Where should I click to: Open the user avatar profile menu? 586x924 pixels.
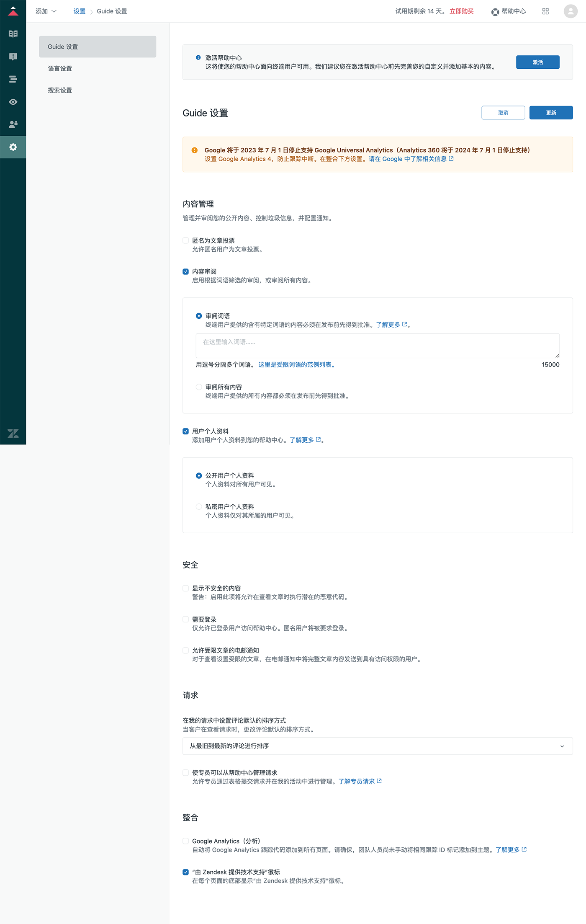571,11
